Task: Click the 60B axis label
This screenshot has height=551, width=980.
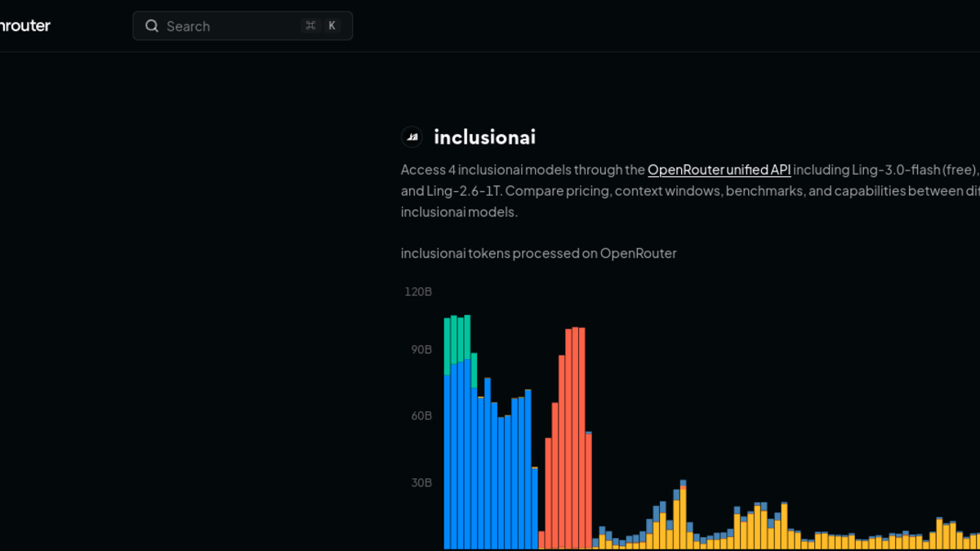Action: pos(421,415)
